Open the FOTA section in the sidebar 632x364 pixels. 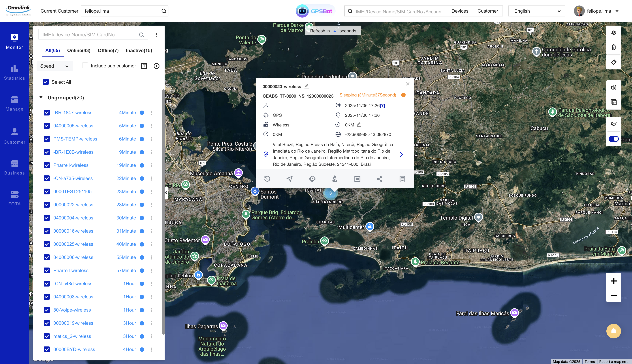14,198
